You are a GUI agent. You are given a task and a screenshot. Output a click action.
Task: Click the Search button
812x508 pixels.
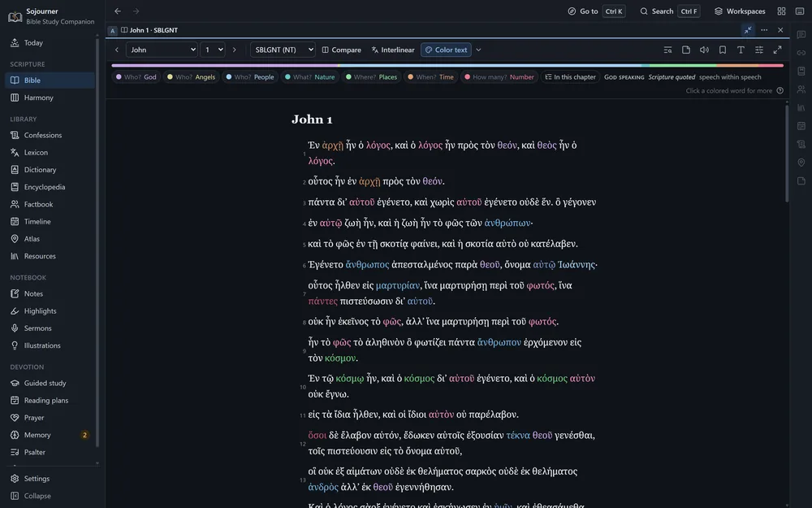tap(670, 11)
